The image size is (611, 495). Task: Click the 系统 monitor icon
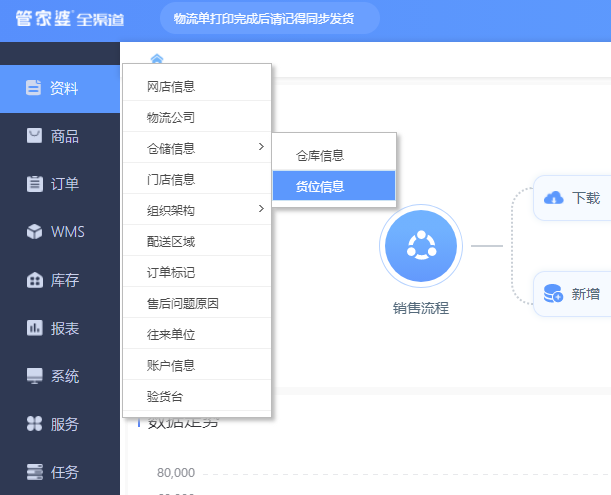pos(35,376)
